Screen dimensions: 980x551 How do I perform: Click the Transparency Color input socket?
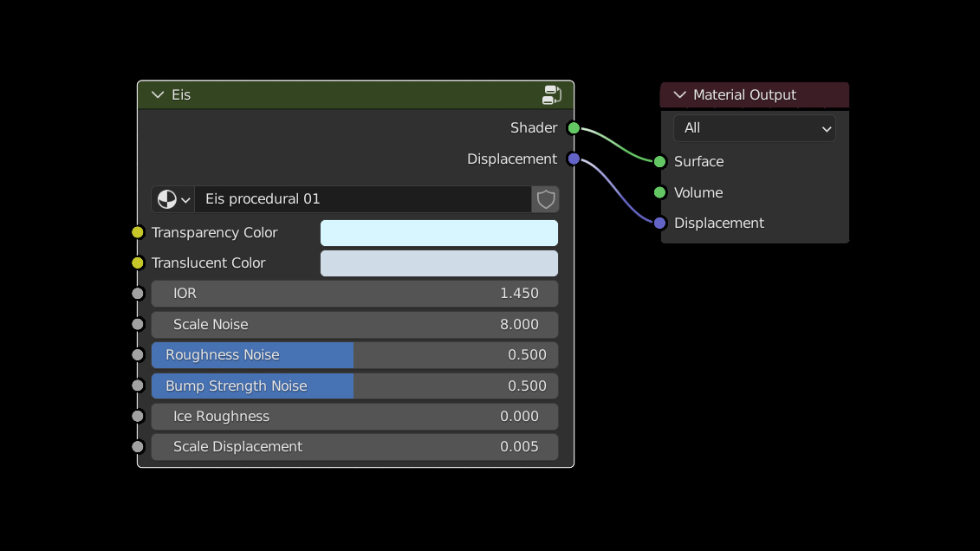tap(138, 232)
